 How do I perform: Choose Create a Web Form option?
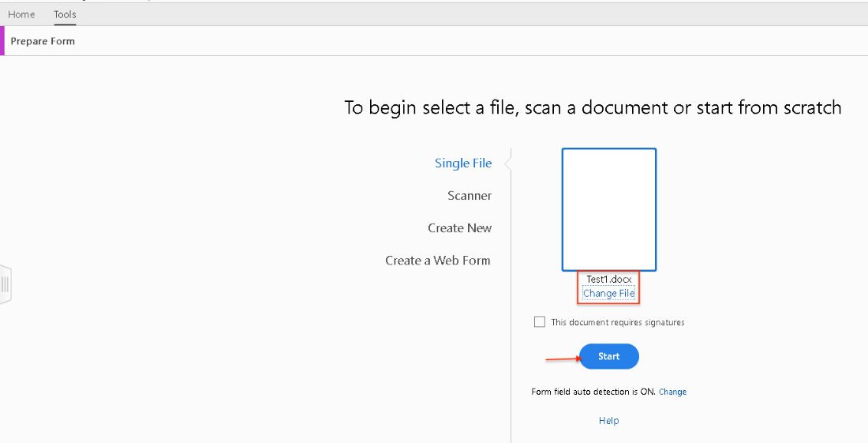pyautogui.click(x=438, y=261)
